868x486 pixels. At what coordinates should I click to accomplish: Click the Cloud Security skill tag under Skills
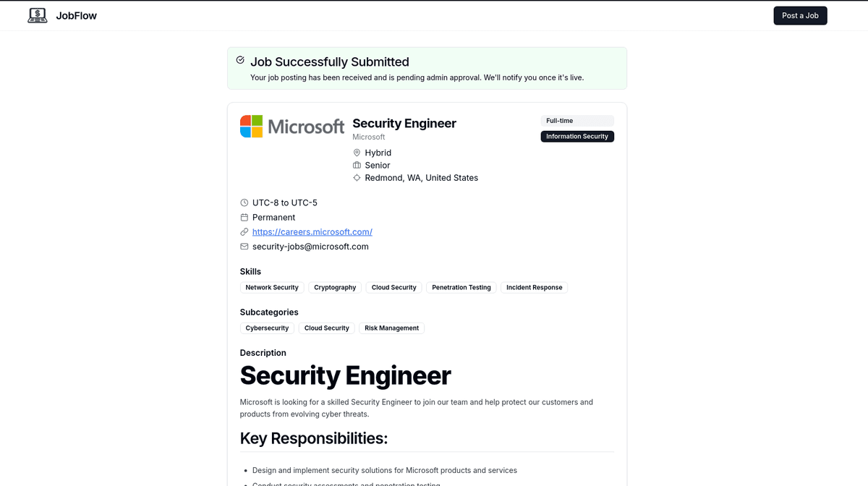pyautogui.click(x=394, y=287)
